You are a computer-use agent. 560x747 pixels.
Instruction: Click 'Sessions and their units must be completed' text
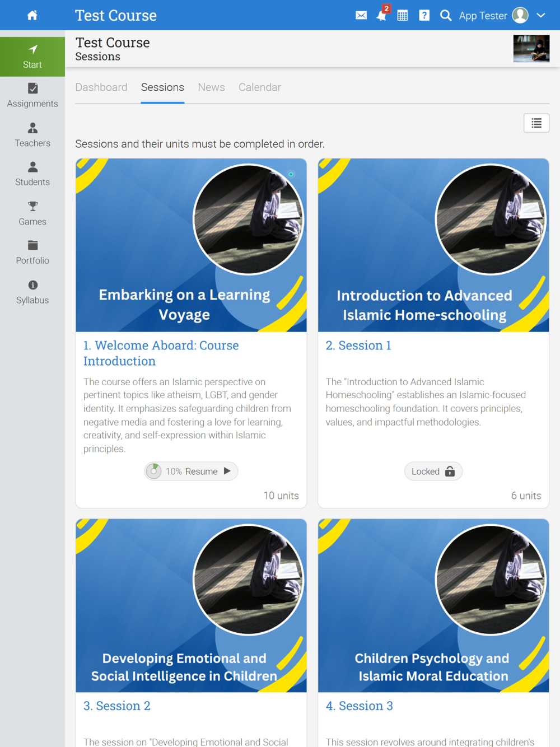[x=200, y=144]
